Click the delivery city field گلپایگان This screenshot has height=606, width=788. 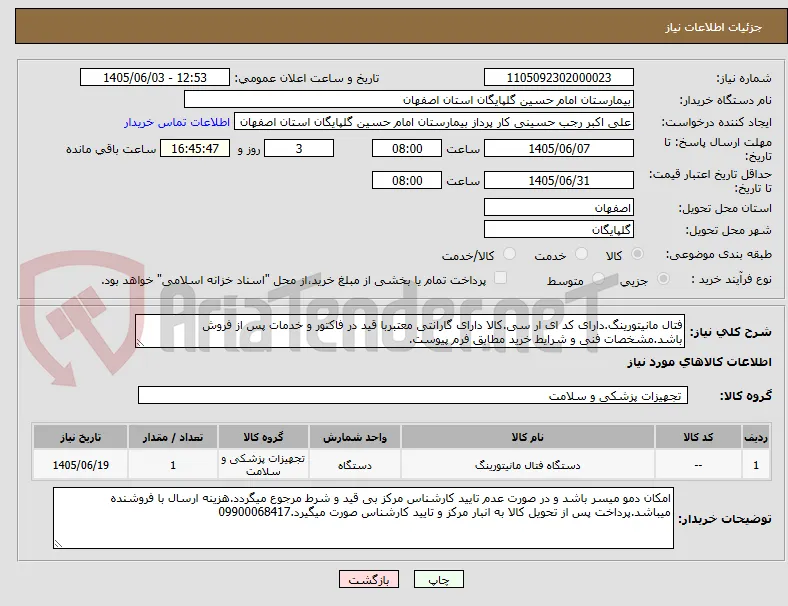click(559, 229)
